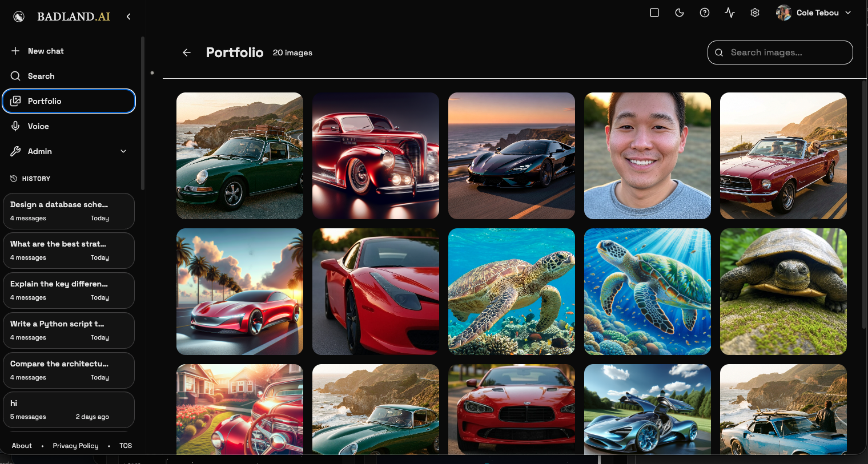
Task: Click the back arrow next to Portfolio
Action: pos(187,52)
